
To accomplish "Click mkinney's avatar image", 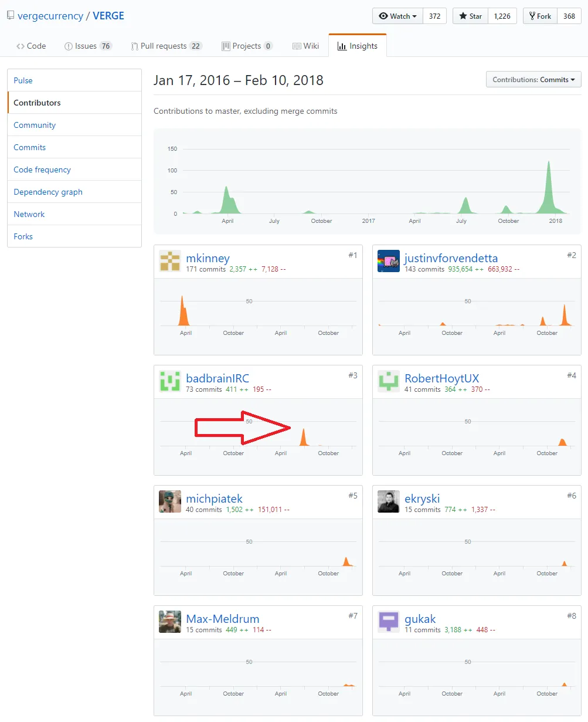I will tap(170, 261).
